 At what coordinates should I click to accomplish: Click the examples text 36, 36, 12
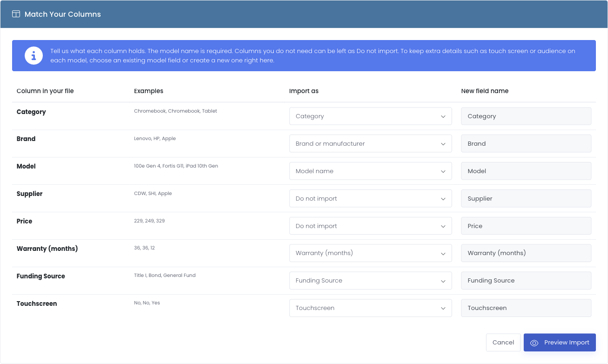click(x=144, y=248)
